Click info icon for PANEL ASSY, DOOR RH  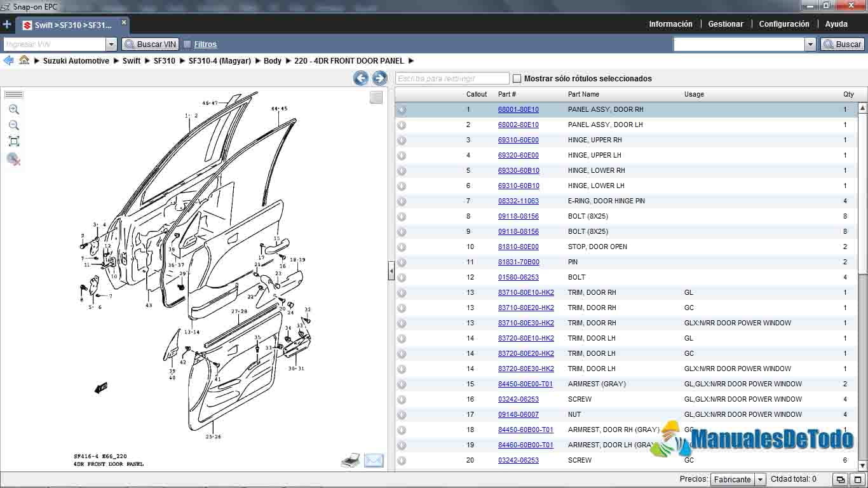click(402, 110)
